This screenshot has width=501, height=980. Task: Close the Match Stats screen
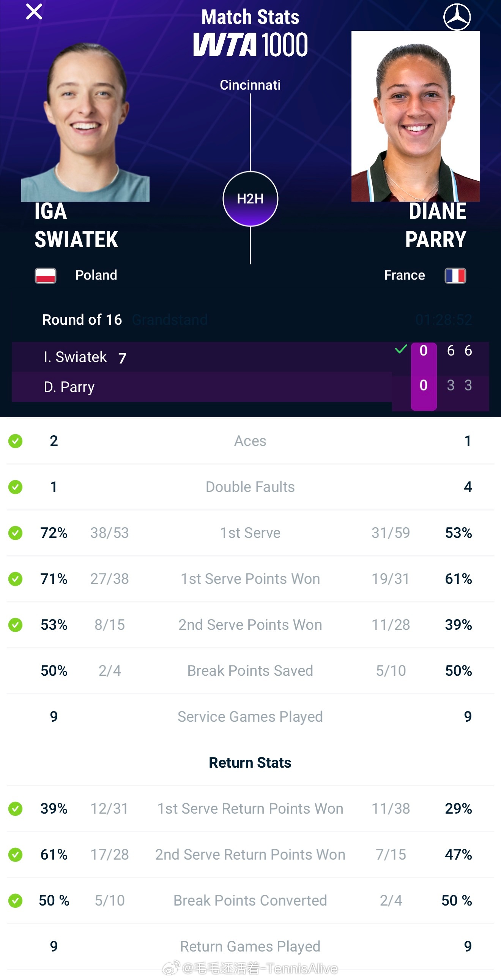click(x=34, y=12)
